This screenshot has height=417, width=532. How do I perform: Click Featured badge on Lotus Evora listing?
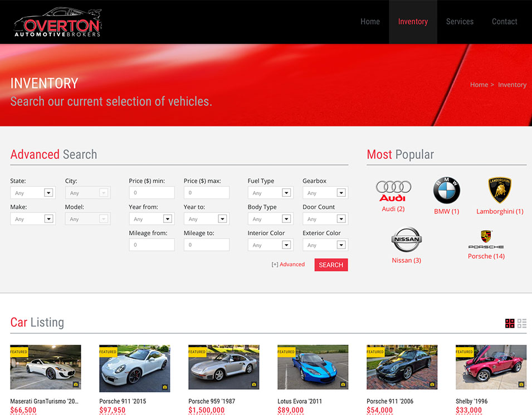pyautogui.click(x=286, y=352)
